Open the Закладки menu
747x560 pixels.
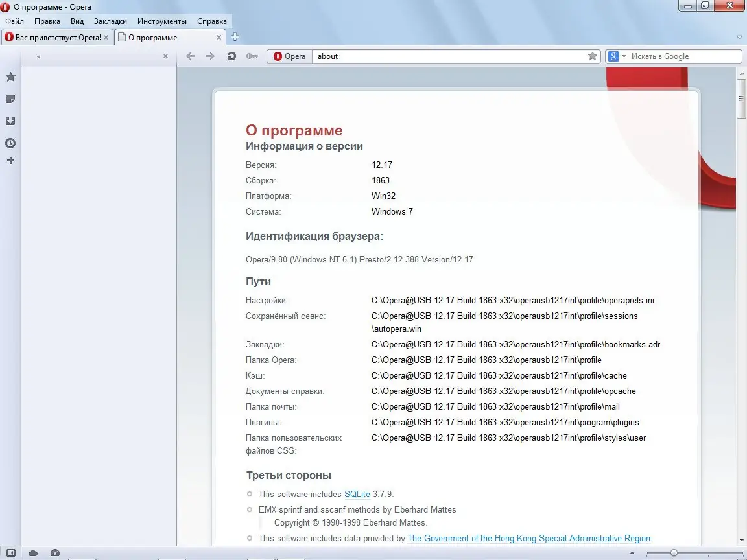tap(110, 21)
